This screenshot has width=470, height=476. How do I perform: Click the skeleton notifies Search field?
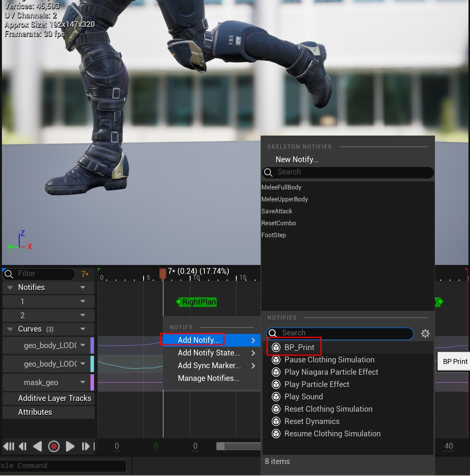click(348, 172)
